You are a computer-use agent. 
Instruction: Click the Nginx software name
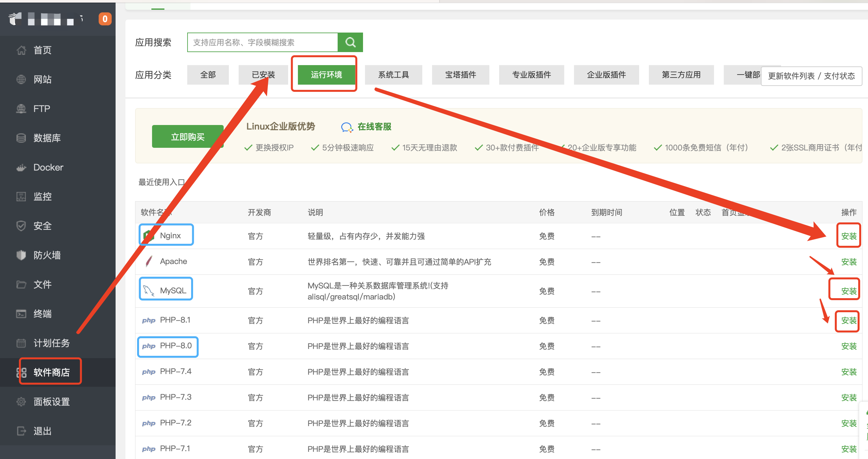tap(170, 235)
